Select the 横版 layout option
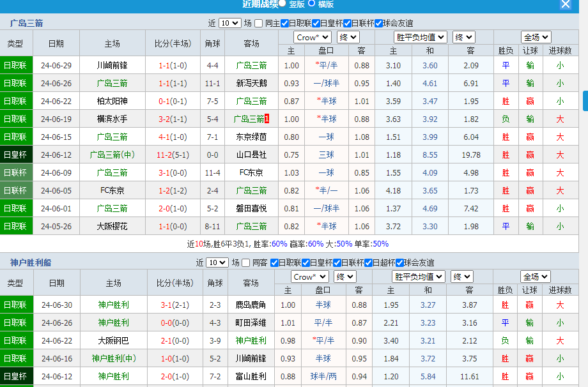 (311, 4)
